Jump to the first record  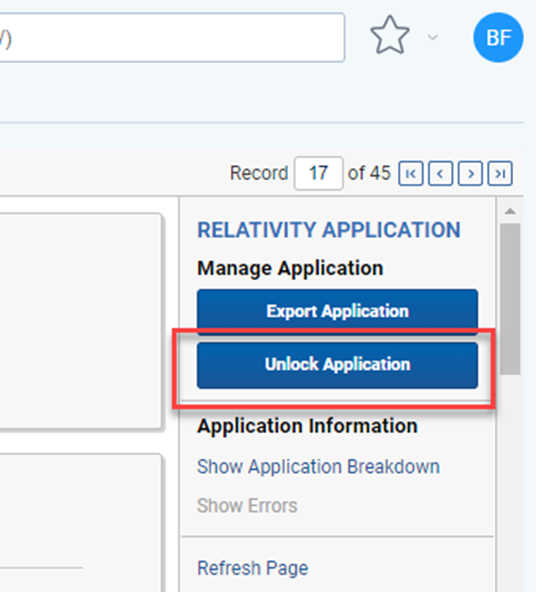pyautogui.click(x=411, y=174)
